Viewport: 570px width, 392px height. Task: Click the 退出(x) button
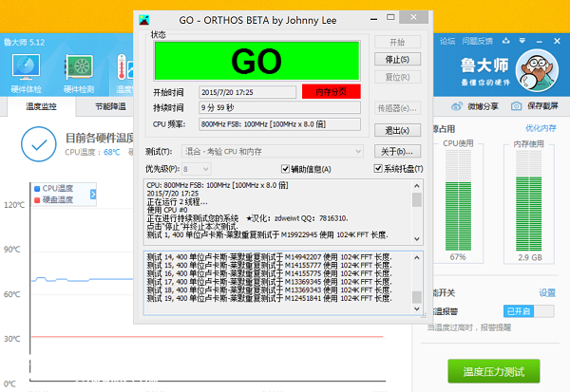pyautogui.click(x=398, y=130)
